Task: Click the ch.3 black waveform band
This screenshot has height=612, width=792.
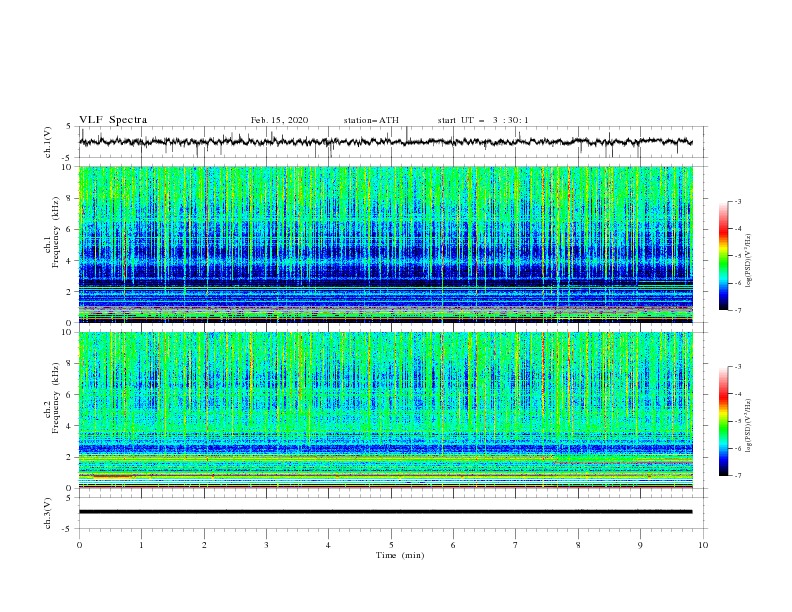Action: 385,512
